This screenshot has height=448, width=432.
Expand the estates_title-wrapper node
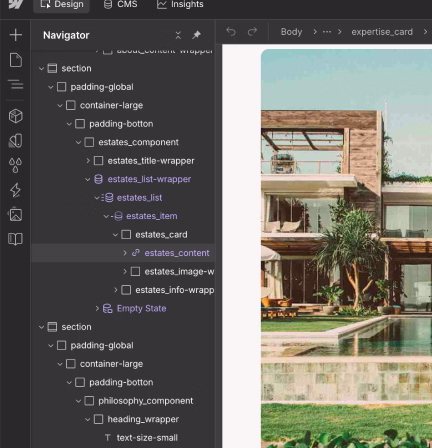coord(88,161)
